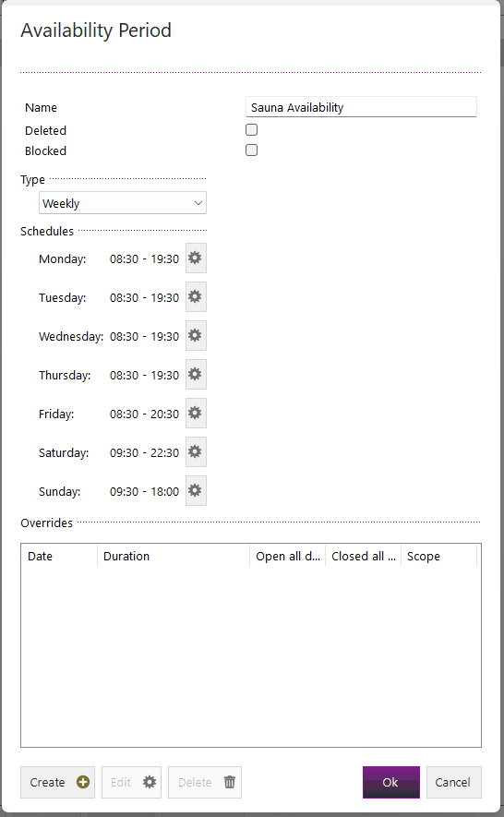Click the Availability Period dialog title
504x817 pixels.
(x=96, y=30)
